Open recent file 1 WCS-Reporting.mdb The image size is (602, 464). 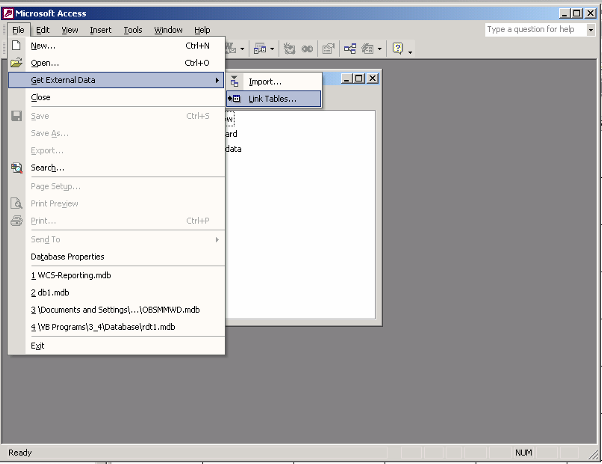tap(116, 276)
